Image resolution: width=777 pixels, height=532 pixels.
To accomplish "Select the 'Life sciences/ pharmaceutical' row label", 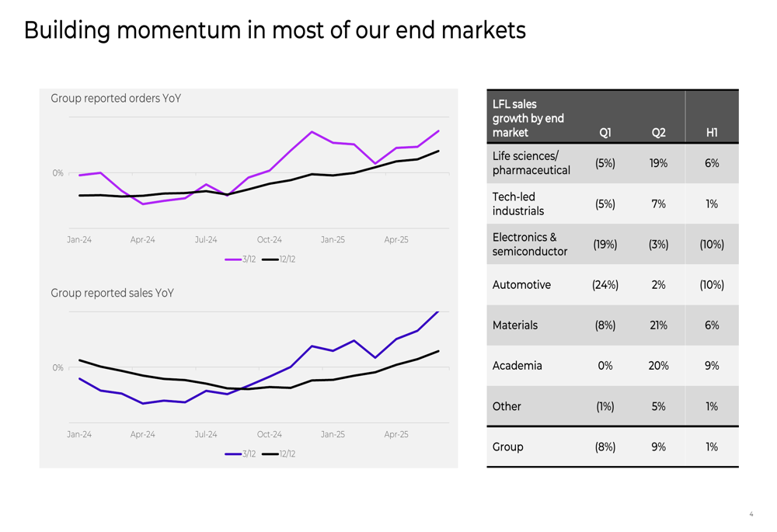I will pos(531,163).
